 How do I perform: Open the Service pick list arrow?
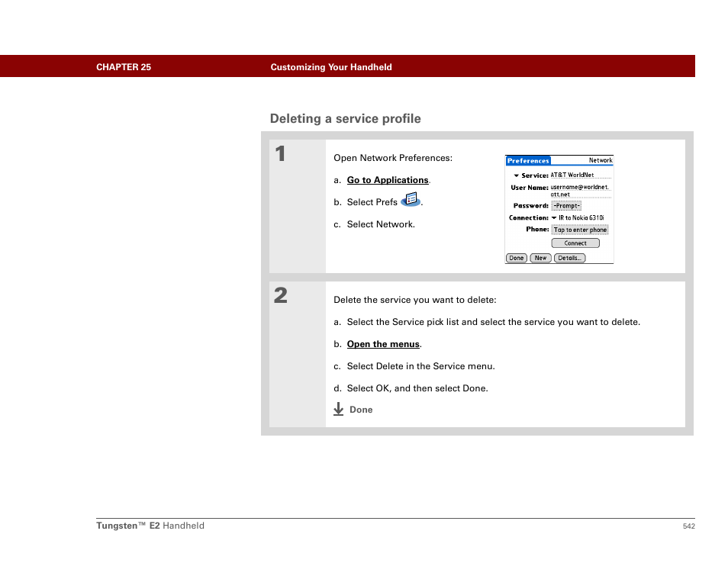516,175
